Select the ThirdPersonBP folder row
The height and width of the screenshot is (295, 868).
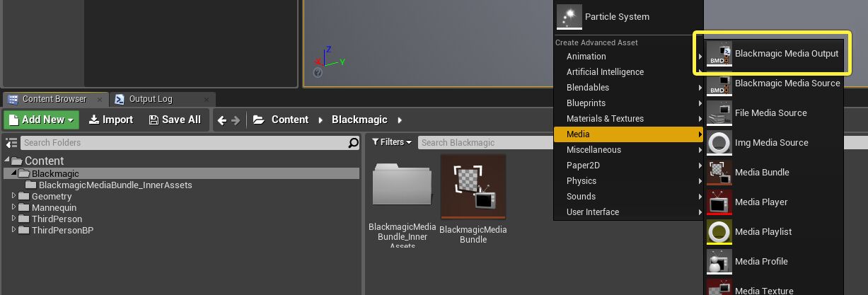183,230
